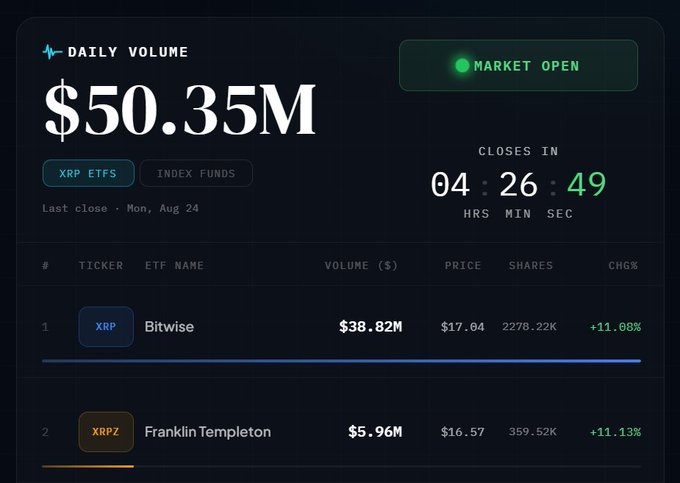Click the Last close Mon, Aug 24 text
The height and width of the screenshot is (483, 680).
(x=120, y=209)
